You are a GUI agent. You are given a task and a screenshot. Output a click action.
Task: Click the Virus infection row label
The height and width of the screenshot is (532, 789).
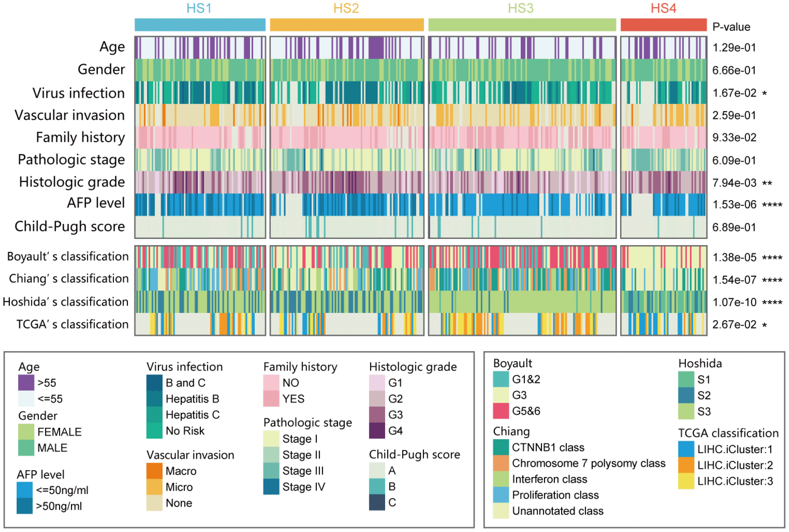click(78, 93)
